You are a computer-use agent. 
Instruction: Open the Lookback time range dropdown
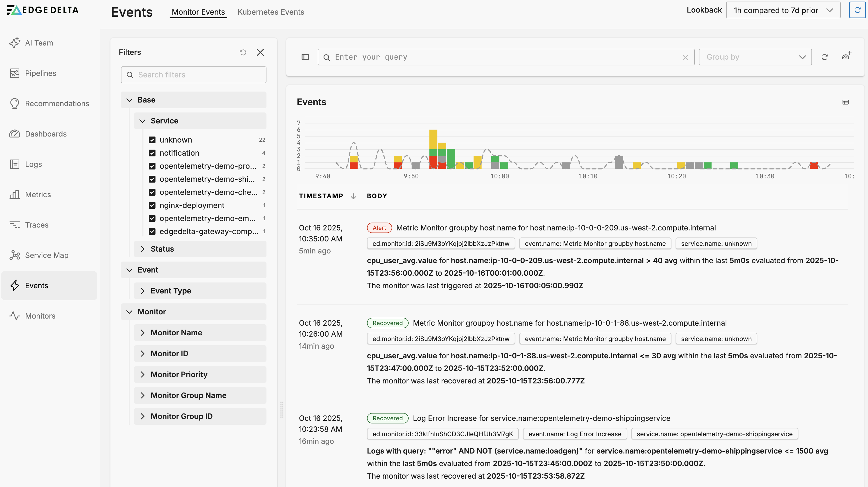pos(783,10)
